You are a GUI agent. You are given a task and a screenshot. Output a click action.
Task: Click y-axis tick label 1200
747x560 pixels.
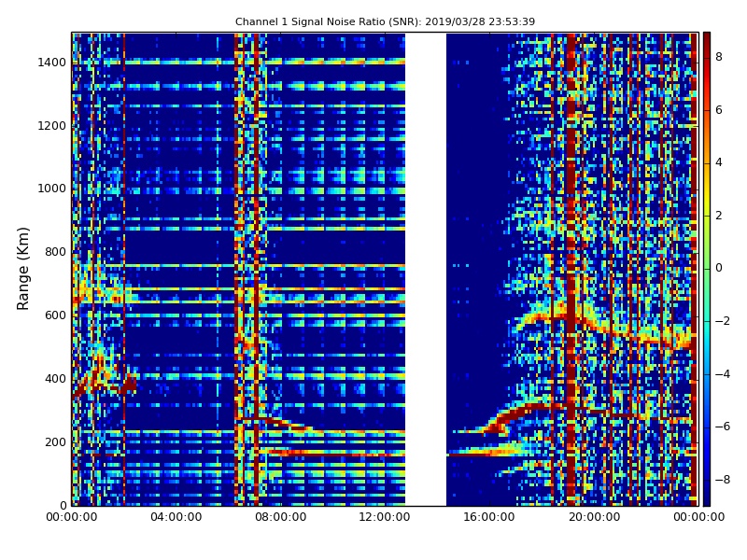(52, 126)
